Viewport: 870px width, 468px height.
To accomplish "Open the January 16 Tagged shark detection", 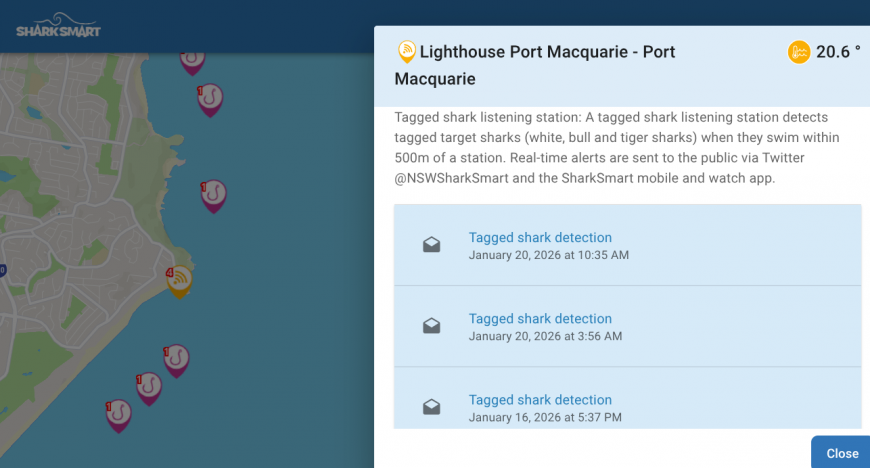I will coord(540,400).
